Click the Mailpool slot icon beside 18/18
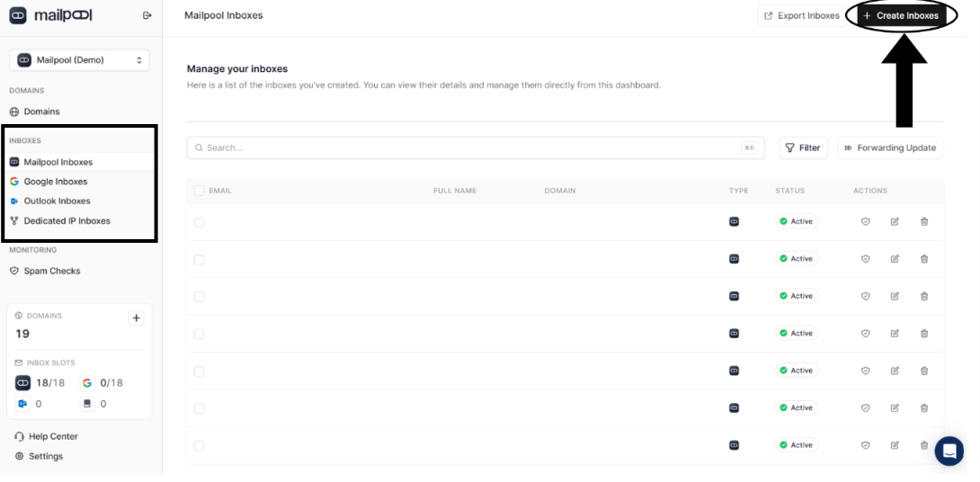The height and width of the screenshot is (482, 980). pos(23,382)
